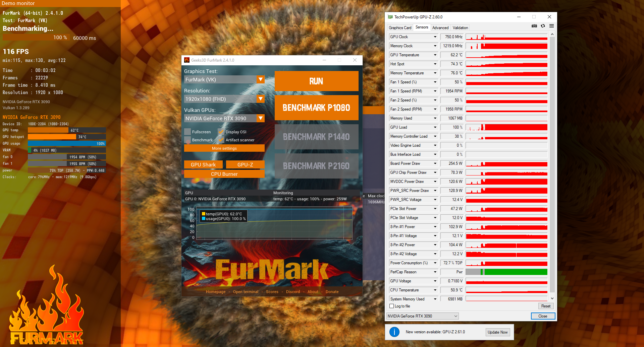Launch GPU Shark tool
The height and width of the screenshot is (347, 644).
point(203,164)
